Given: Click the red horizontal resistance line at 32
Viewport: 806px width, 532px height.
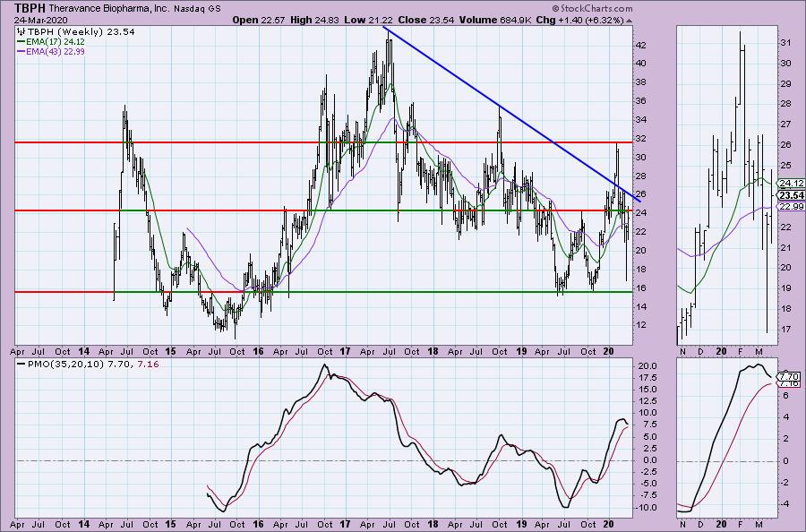Looking at the screenshot, I should 324,142.
